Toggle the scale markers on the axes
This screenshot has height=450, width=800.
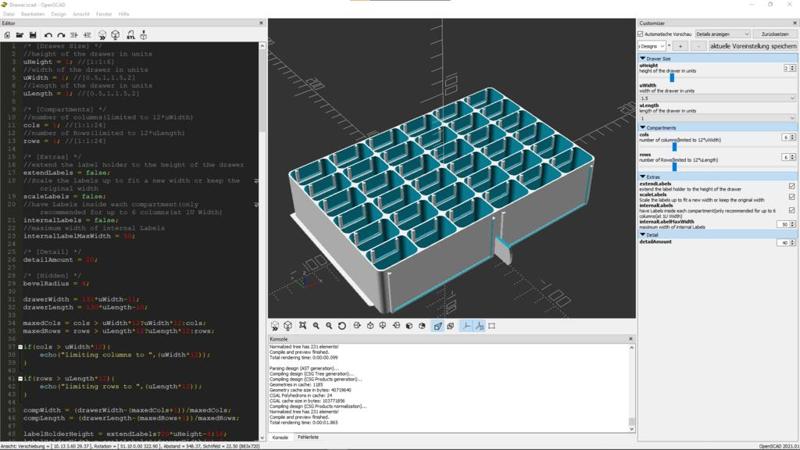(480, 326)
